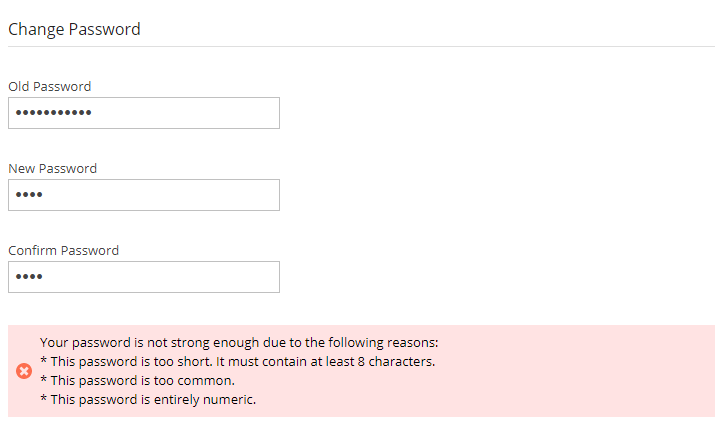Click the "password is too common" error line
This screenshot has width=715, height=427.
[137, 380]
